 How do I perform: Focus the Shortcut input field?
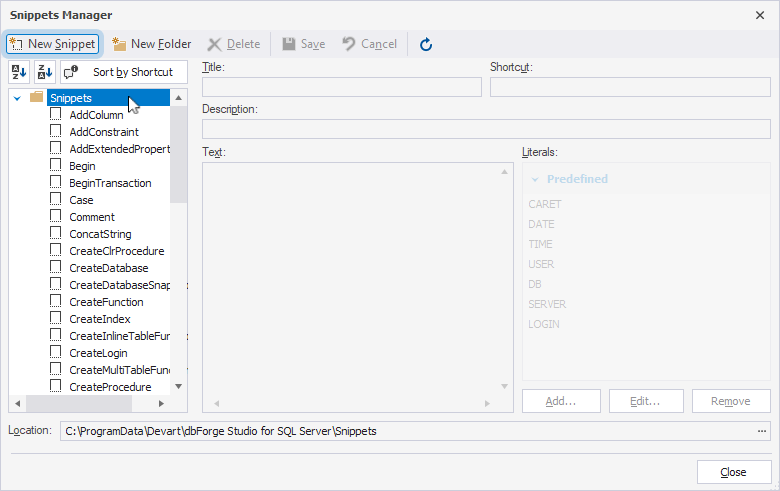630,87
